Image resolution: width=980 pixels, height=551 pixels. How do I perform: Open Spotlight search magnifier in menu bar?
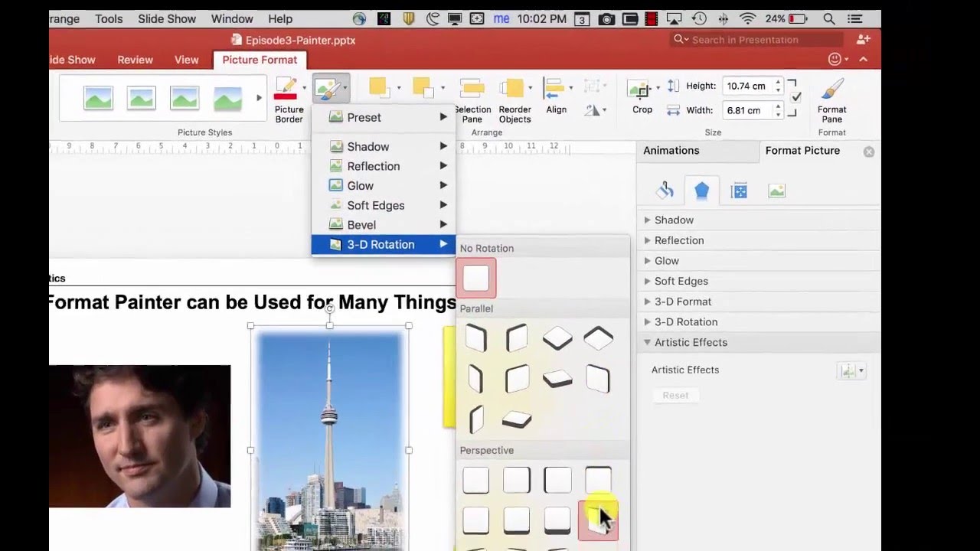click(829, 18)
